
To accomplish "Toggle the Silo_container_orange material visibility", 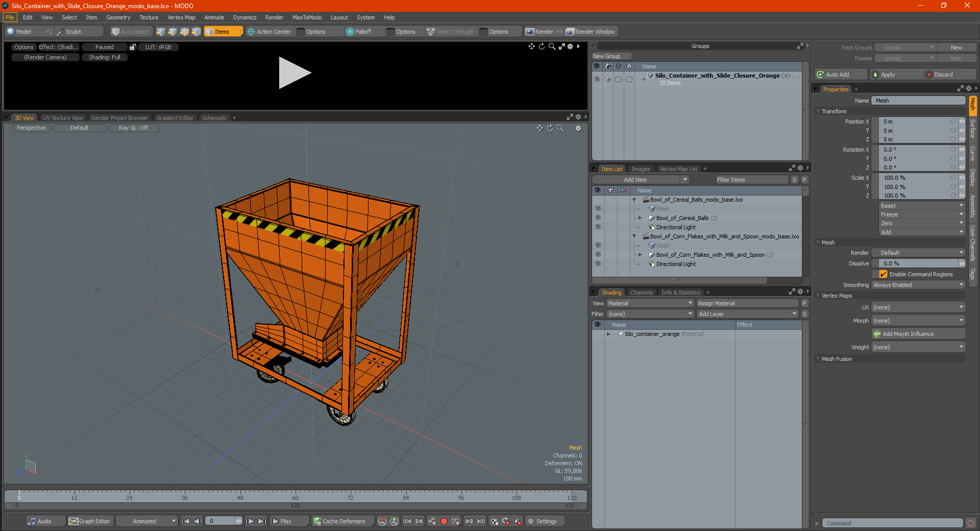I will pyautogui.click(x=598, y=334).
